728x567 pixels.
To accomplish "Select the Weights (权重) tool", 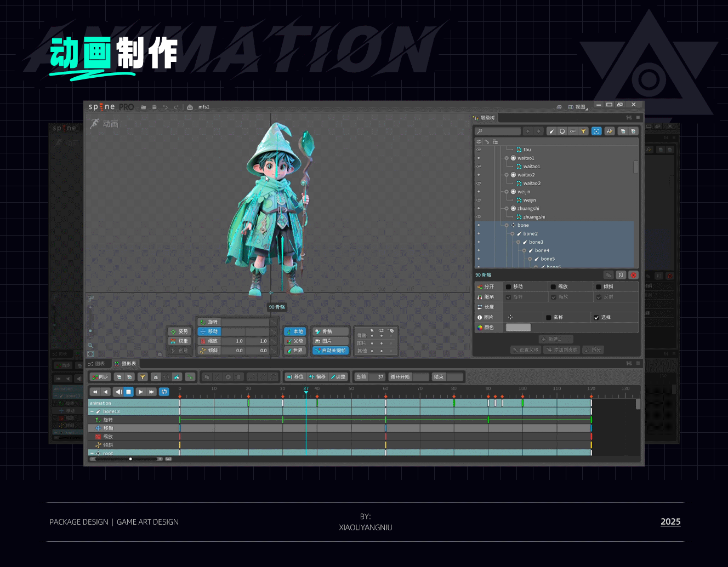I will [x=179, y=341].
